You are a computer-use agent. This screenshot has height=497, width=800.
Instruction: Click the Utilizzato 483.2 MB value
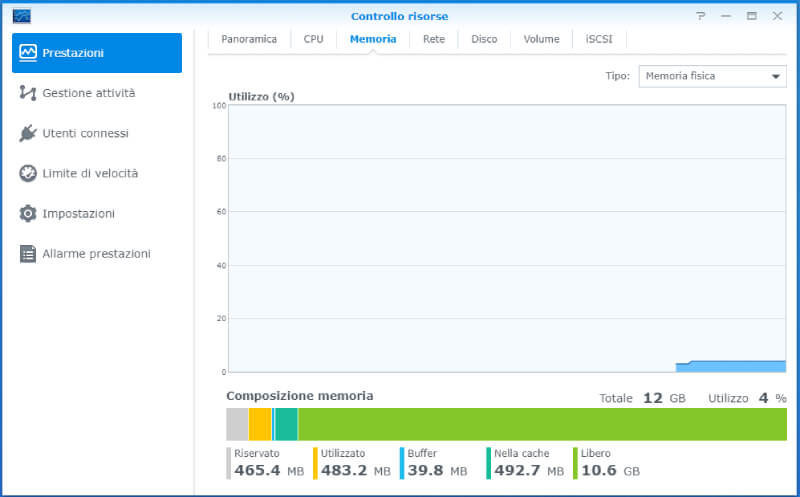(356, 470)
